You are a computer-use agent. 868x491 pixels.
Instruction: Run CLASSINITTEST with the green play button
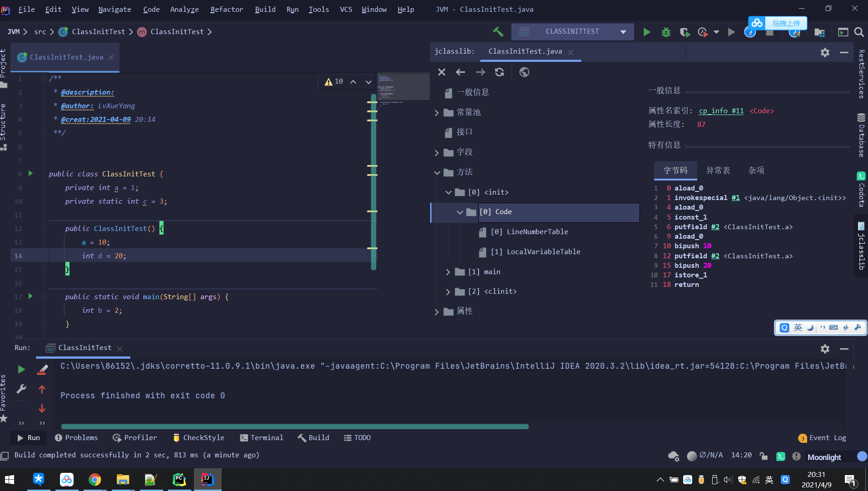tap(647, 32)
